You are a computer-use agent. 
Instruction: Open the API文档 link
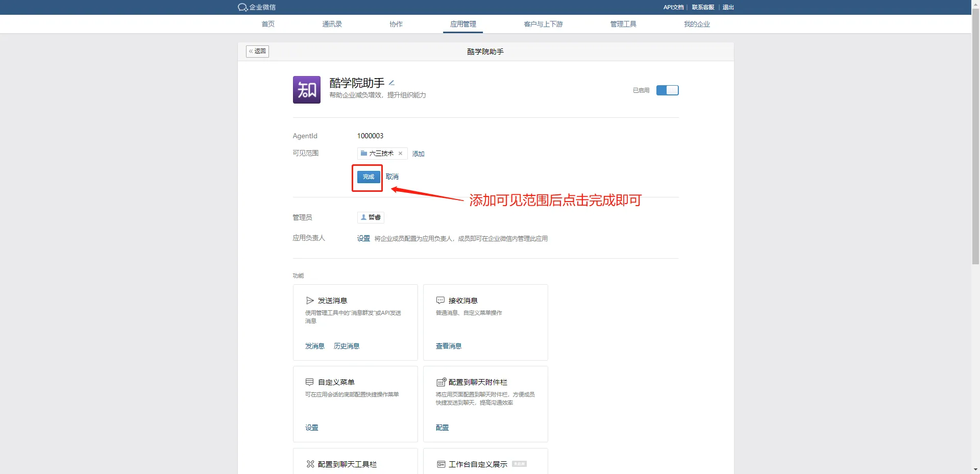pos(673,7)
